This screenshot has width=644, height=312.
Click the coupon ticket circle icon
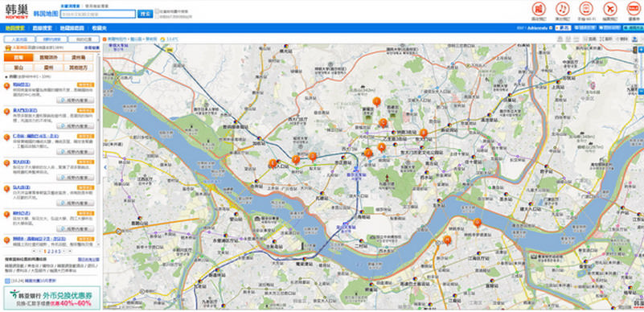tap(634, 8)
